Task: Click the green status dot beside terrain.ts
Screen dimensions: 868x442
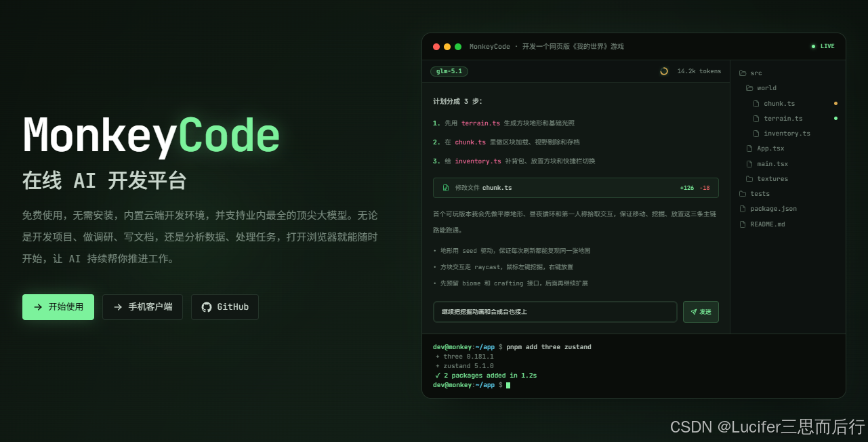Action: pyautogui.click(x=835, y=119)
